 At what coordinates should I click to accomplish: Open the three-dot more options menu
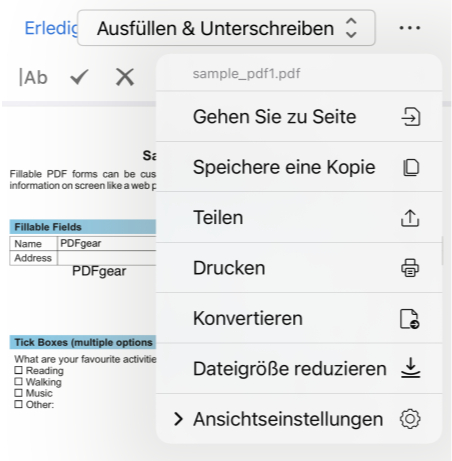(410, 28)
